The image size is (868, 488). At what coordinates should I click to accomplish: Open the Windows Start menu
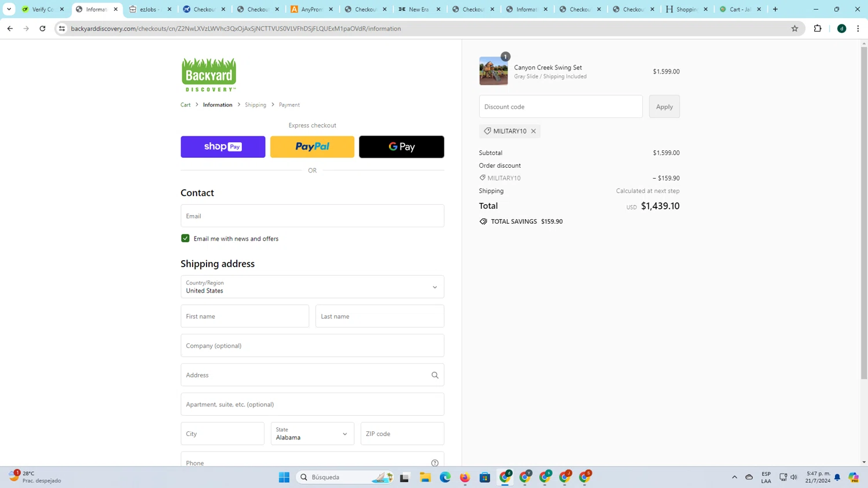284,477
